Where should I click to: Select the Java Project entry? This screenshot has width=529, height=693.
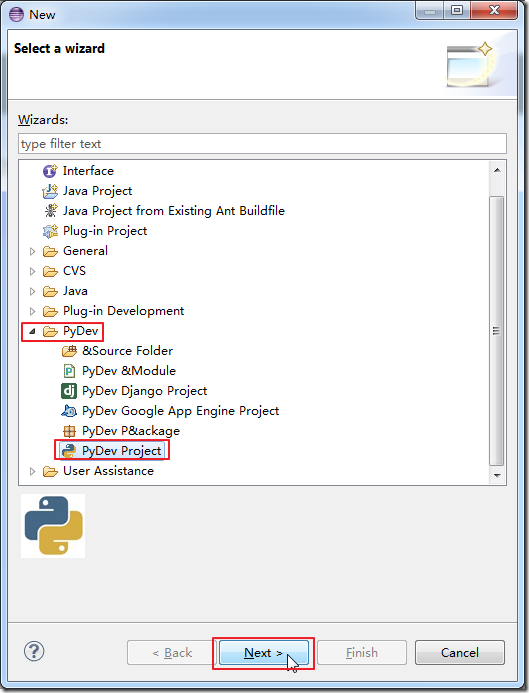pos(98,191)
